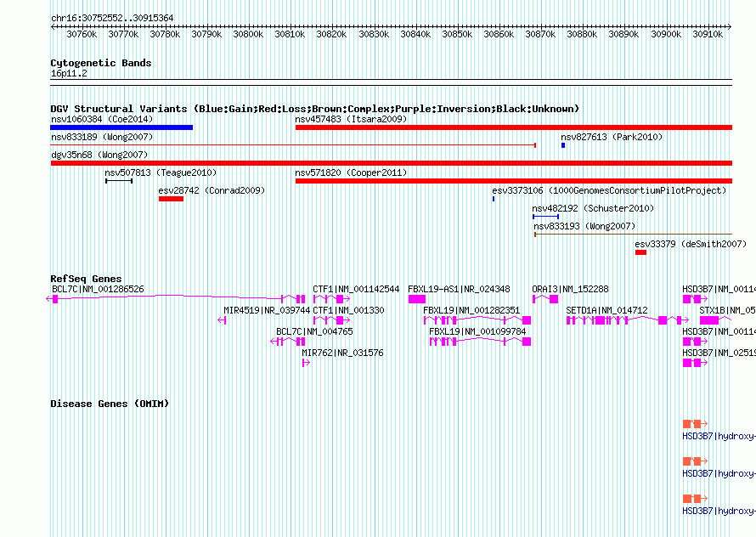Select the esv33379 (deSmith2007) red block

[x=640, y=252]
